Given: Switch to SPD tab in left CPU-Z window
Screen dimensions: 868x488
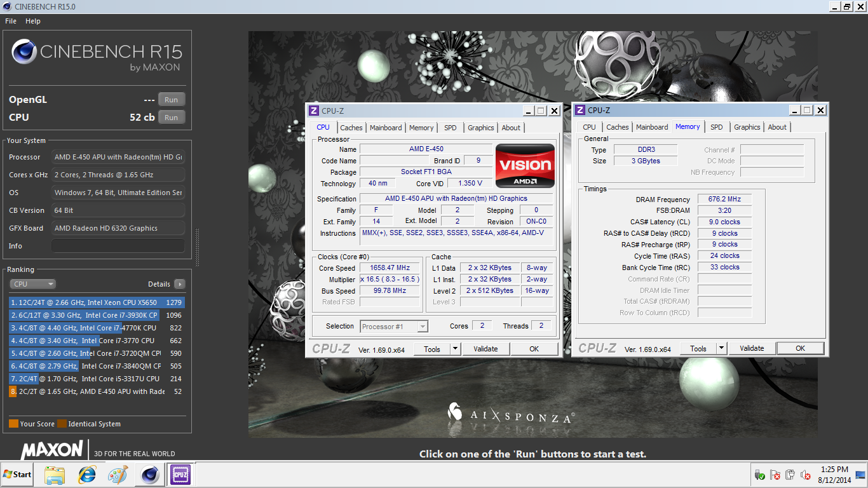Looking at the screenshot, I should pos(451,128).
